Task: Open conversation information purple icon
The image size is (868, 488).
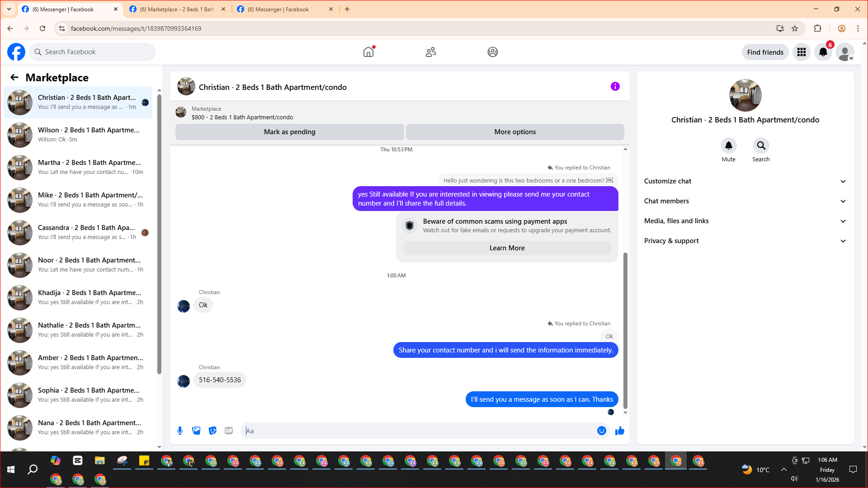Action: (x=615, y=86)
